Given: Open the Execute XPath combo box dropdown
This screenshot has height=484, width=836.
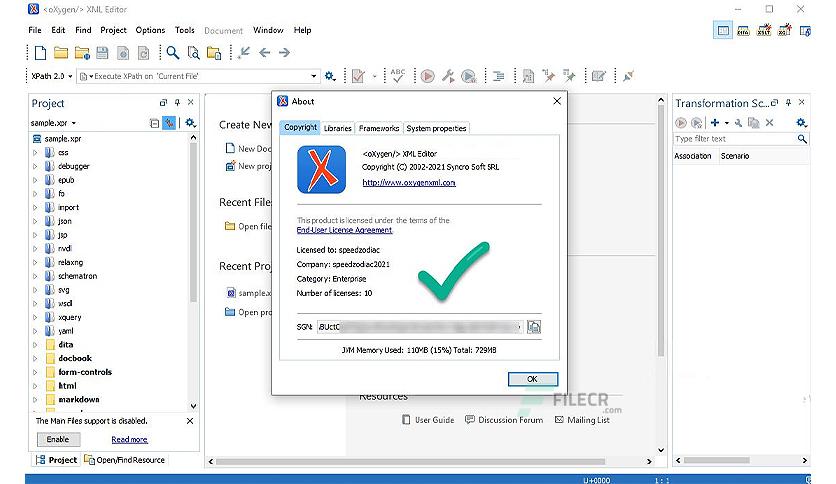Looking at the screenshot, I should pyautogui.click(x=314, y=76).
